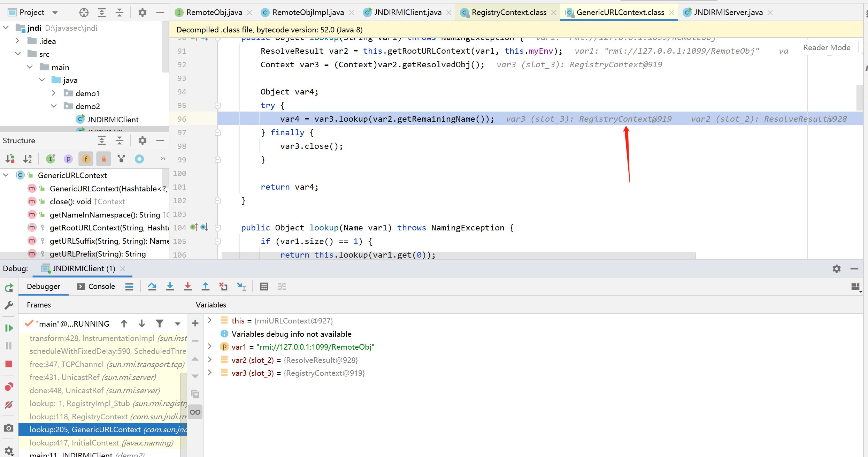Open thread selector dropdown arrow
The width and height of the screenshot is (868, 457).
177,324
